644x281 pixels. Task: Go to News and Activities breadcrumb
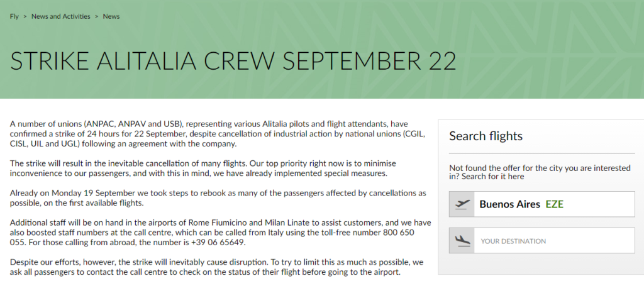point(61,16)
